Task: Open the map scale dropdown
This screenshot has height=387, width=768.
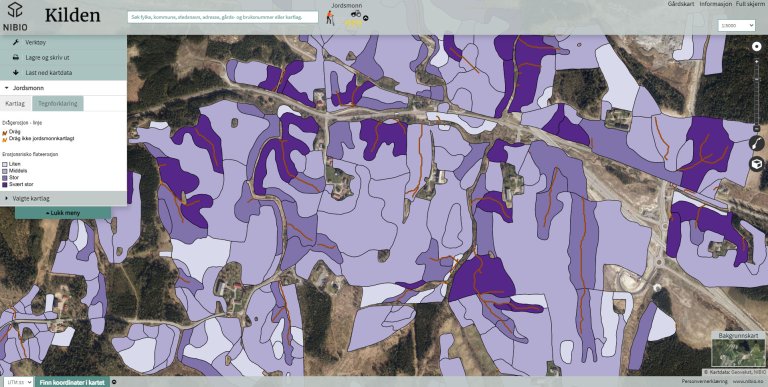Action: [x=737, y=25]
